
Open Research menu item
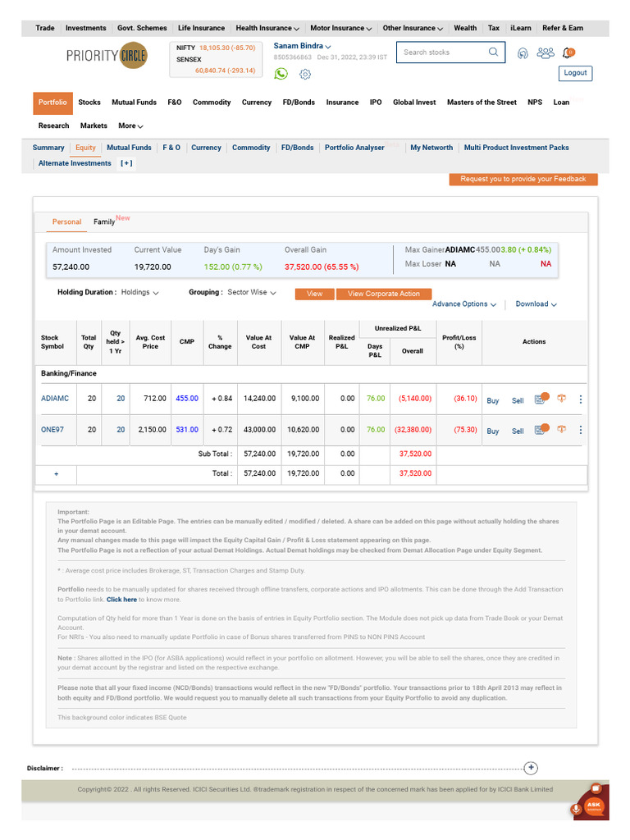(53, 126)
